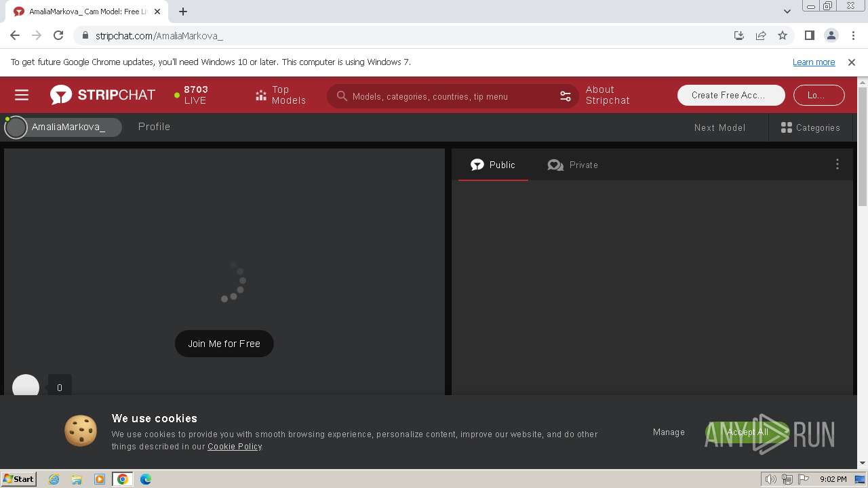The image size is (868, 488).
Task: Open chat options three-dot menu
Action: (x=837, y=164)
